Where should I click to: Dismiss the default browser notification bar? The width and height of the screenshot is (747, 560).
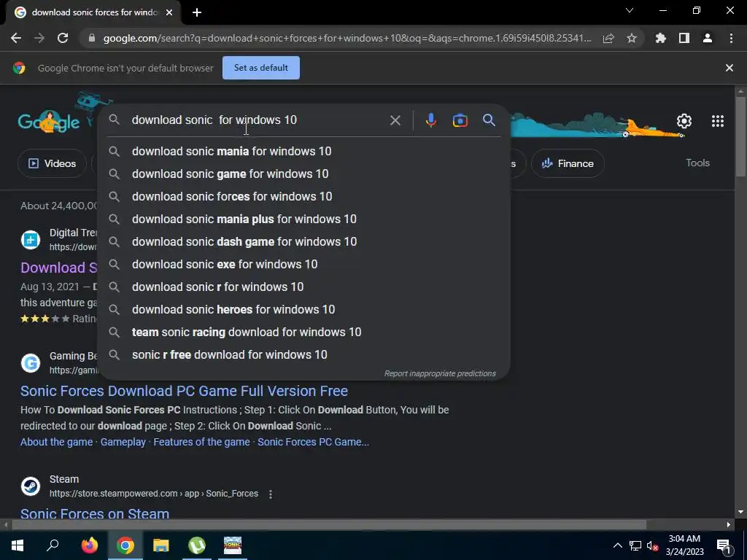(729, 68)
